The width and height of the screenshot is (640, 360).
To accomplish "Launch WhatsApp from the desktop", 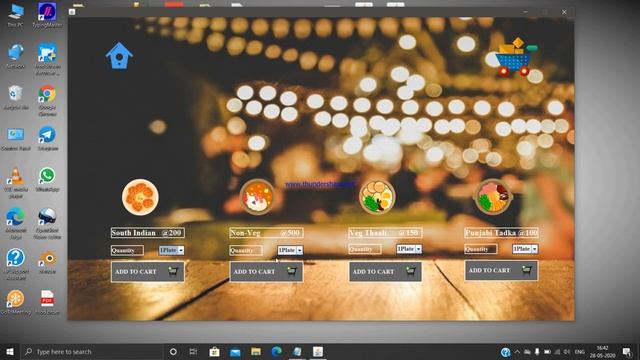I will point(47,180).
